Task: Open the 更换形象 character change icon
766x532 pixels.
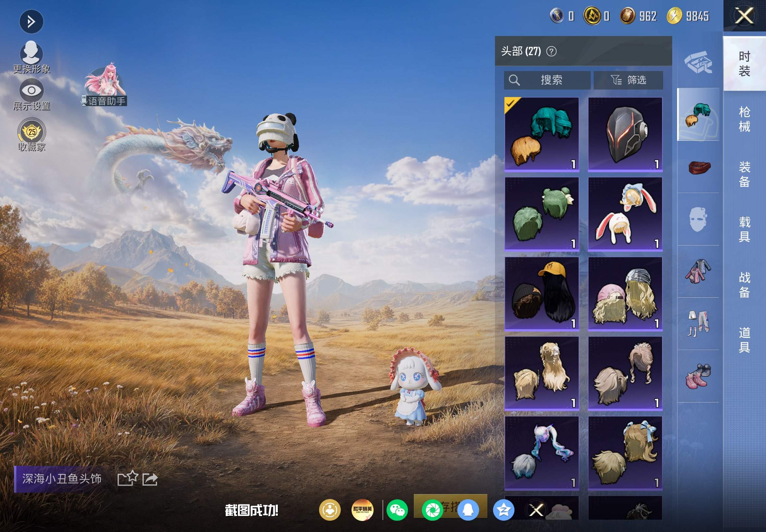Action: coord(31,57)
